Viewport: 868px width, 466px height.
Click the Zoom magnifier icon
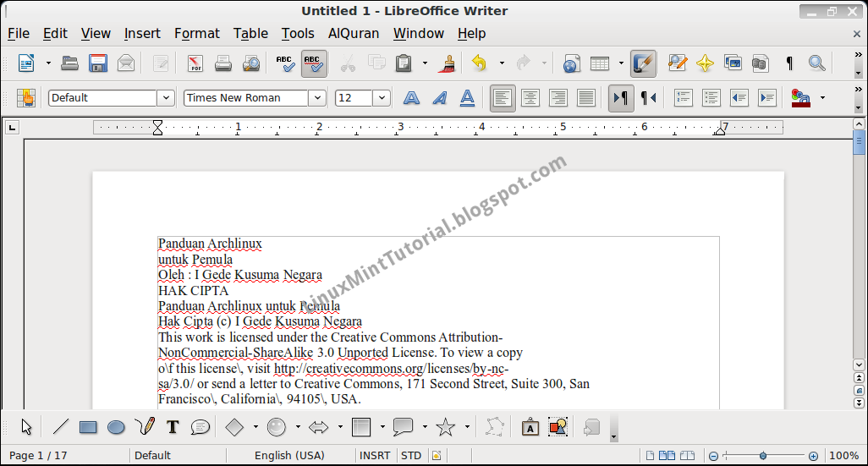[x=817, y=63]
